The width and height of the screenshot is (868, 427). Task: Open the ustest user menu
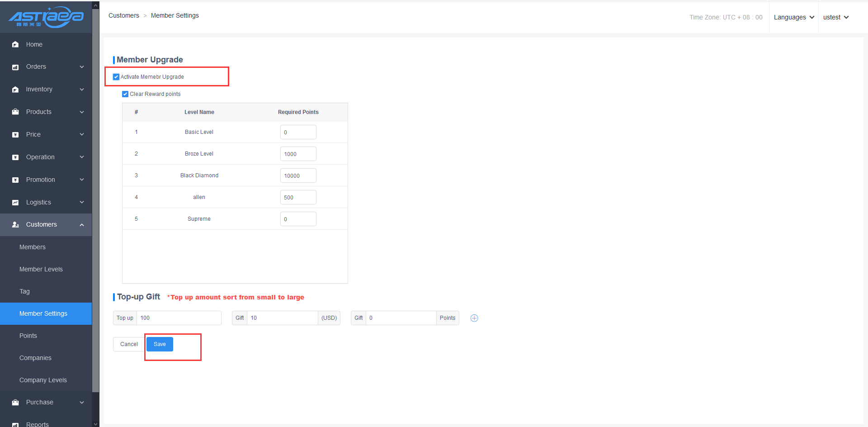pos(835,17)
